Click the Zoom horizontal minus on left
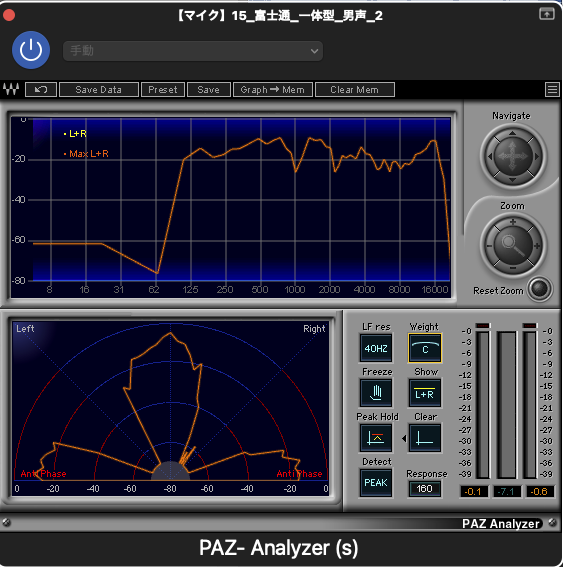The width and height of the screenshot is (563, 567). 489,246
